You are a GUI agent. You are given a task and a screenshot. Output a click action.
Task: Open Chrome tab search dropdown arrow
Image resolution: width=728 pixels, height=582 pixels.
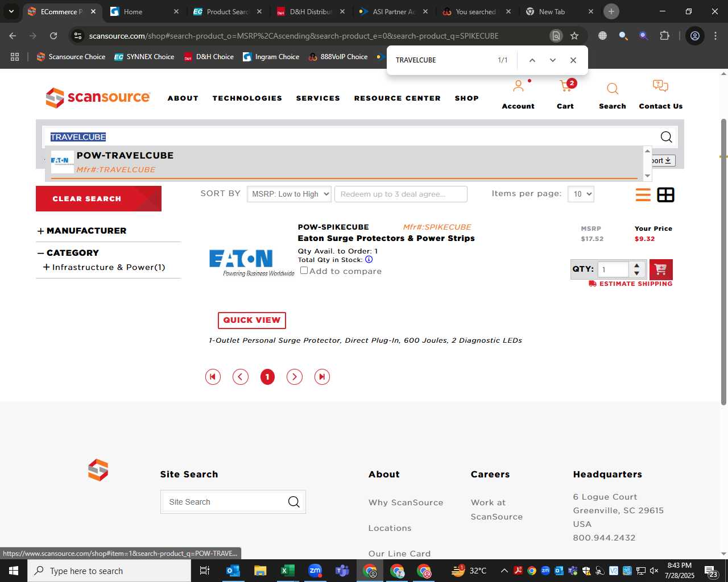click(11, 11)
